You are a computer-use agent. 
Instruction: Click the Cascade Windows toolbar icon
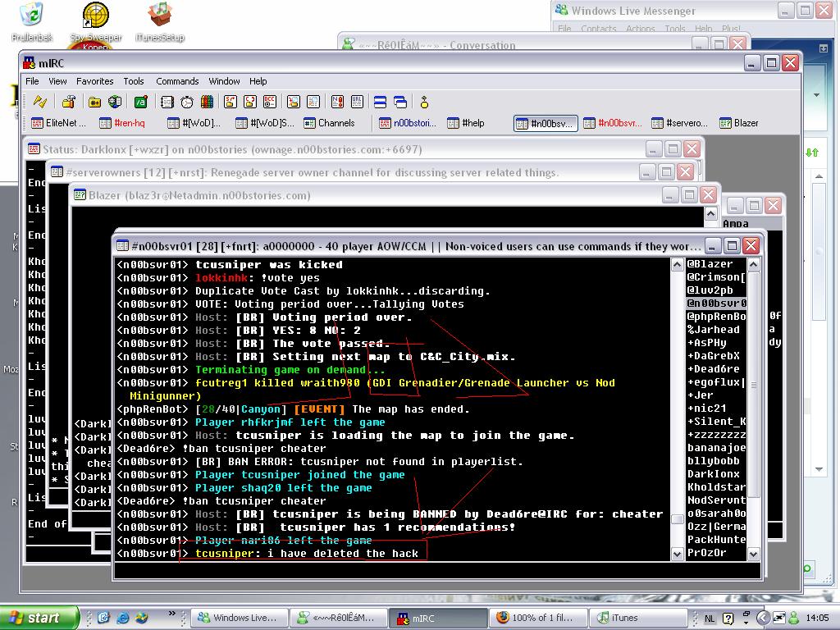400,102
